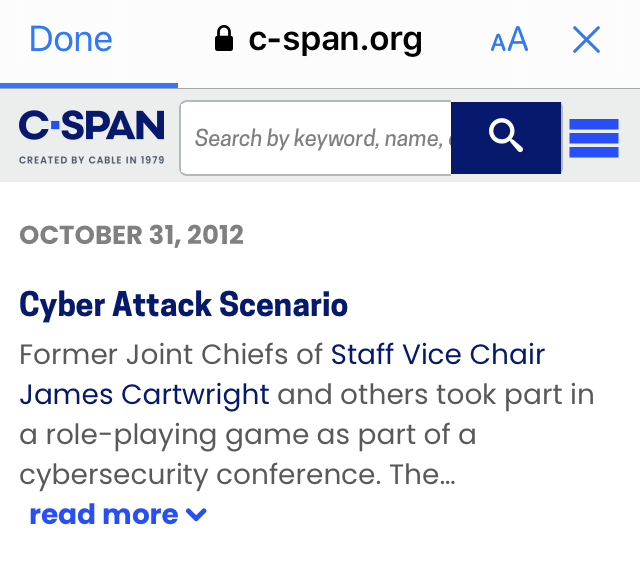640x568 pixels.
Task: Select the c-span.org address text
Action: point(335,40)
